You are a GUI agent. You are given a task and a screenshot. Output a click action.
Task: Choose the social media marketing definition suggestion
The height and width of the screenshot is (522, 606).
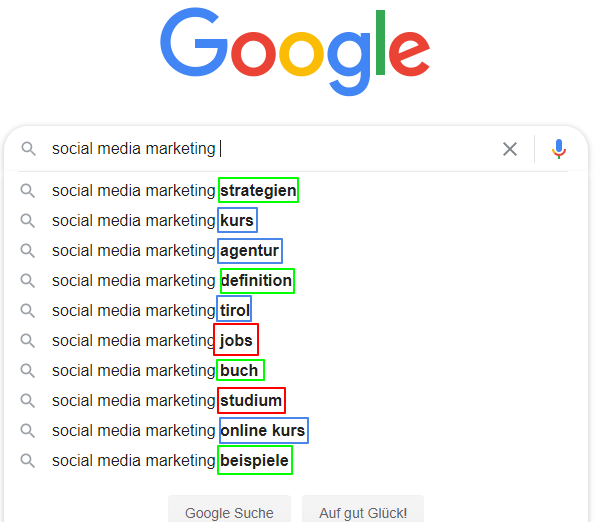coord(296,281)
